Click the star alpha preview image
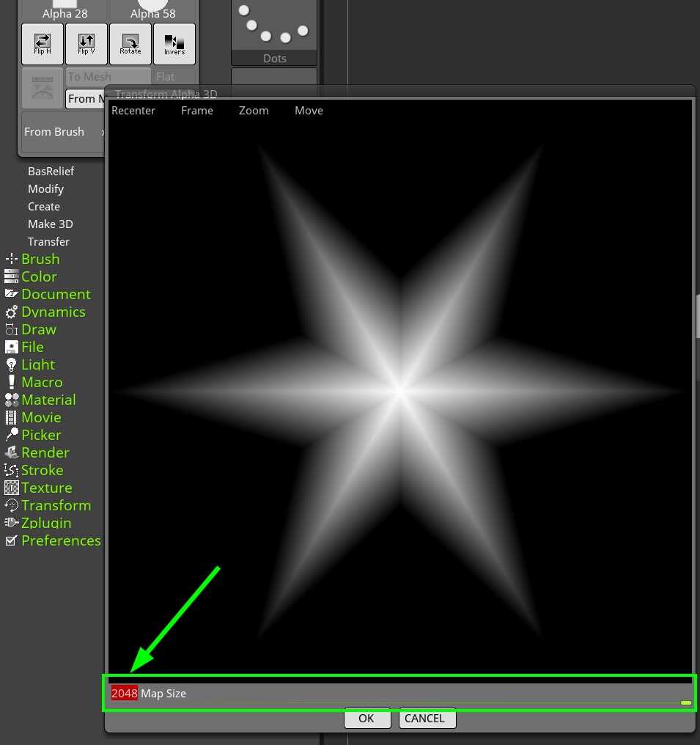The width and height of the screenshot is (700, 745). click(x=400, y=392)
